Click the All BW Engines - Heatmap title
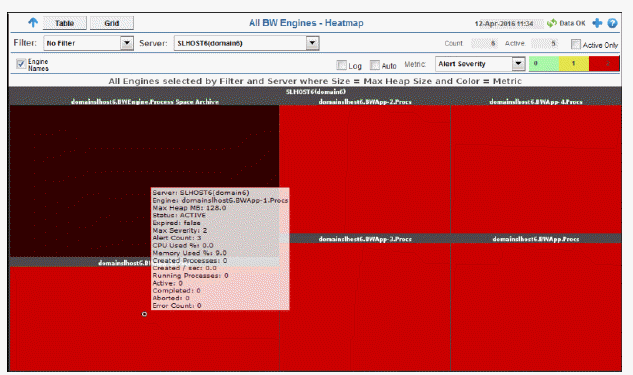Image resolution: width=633 pixels, height=375 pixels. [306, 23]
